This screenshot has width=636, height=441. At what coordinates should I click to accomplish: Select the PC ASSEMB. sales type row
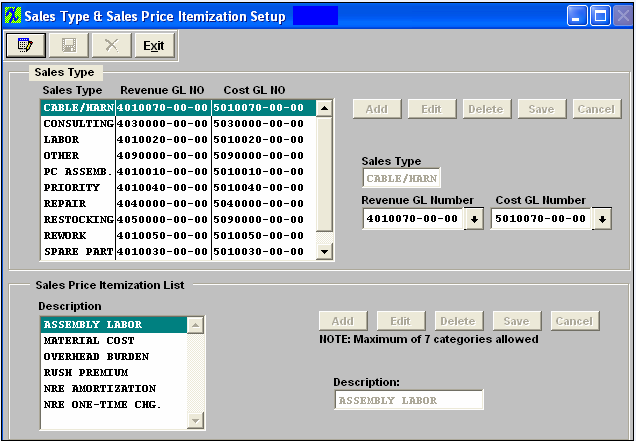[x=178, y=172]
